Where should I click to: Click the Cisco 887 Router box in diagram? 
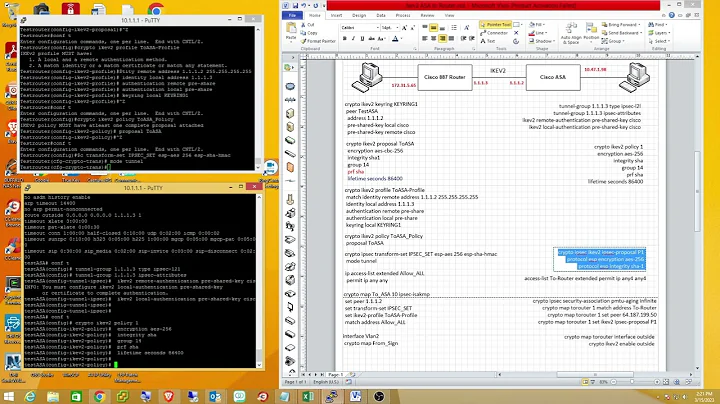click(x=445, y=77)
